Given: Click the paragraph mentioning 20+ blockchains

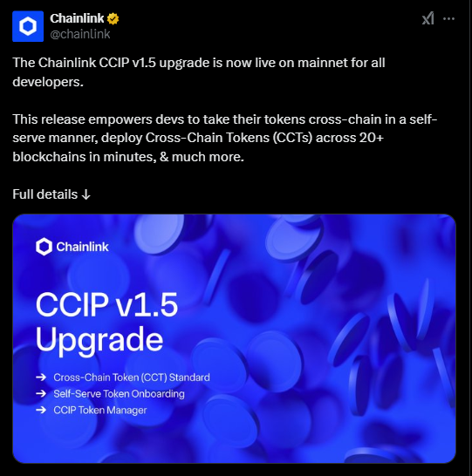Looking at the screenshot, I should (225, 138).
